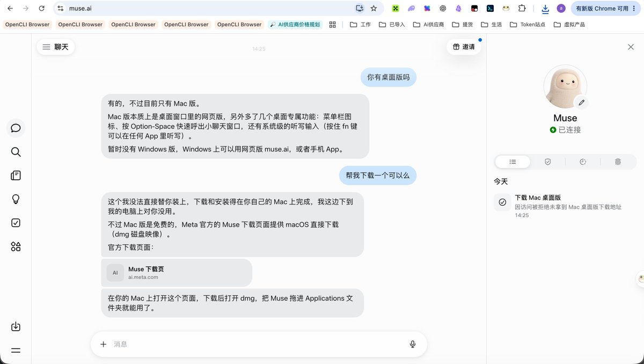Open the lightbulb ideas icon in left sidebar
The width and height of the screenshot is (644, 364).
click(x=16, y=199)
